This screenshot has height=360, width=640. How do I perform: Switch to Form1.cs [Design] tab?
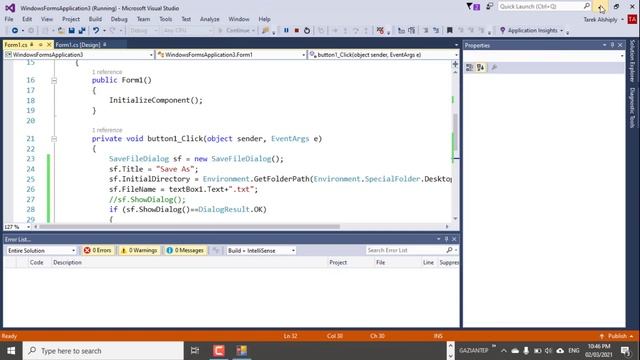tap(78, 44)
